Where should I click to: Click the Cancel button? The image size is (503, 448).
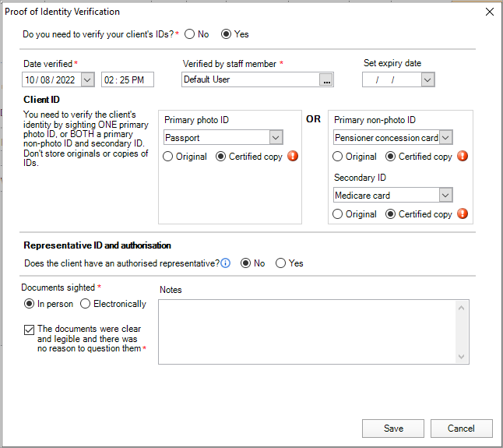tap(461, 429)
